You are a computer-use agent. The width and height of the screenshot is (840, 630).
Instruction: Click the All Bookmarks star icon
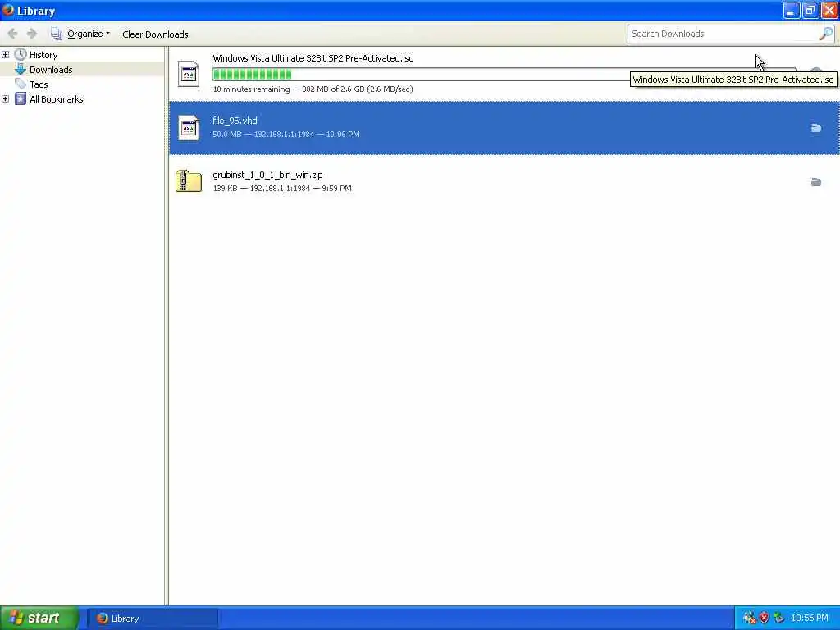21,98
